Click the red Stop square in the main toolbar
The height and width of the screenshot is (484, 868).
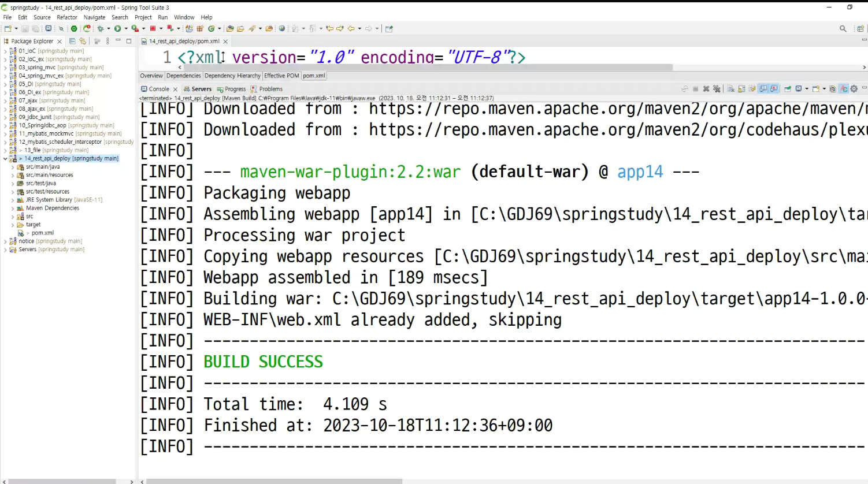tap(153, 28)
